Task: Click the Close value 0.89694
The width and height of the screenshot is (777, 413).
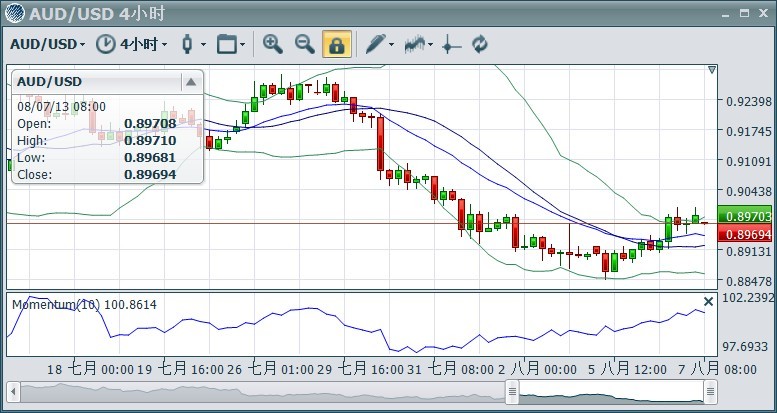Action: [x=150, y=175]
